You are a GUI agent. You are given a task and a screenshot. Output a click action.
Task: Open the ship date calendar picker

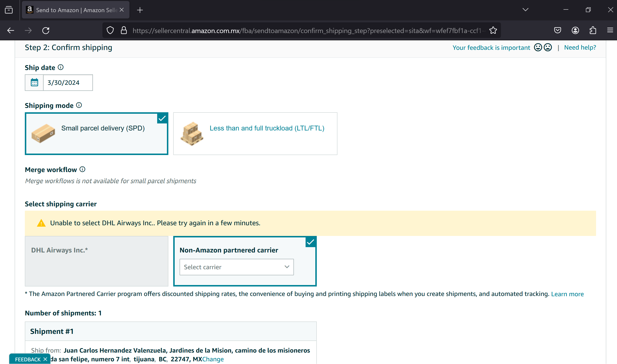[x=34, y=83]
